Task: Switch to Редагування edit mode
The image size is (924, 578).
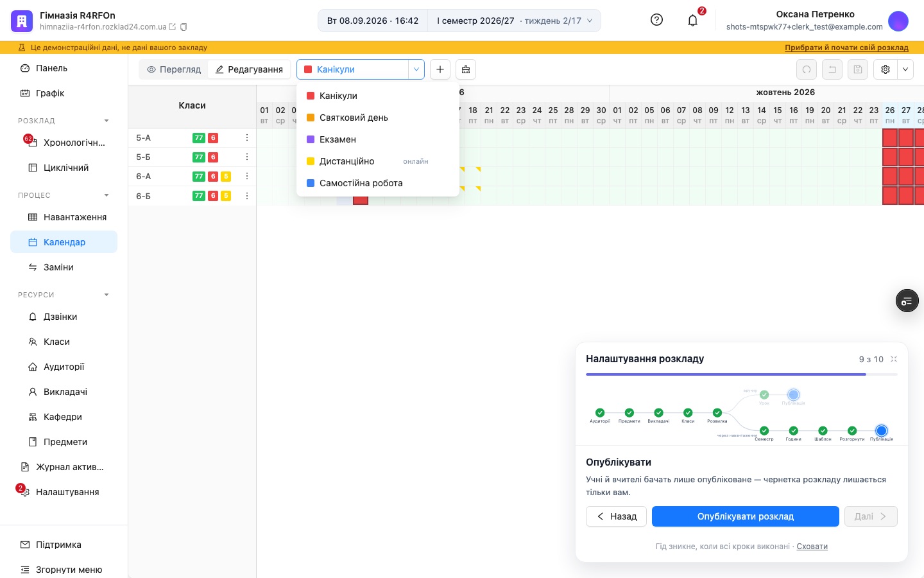Action: pyautogui.click(x=249, y=69)
